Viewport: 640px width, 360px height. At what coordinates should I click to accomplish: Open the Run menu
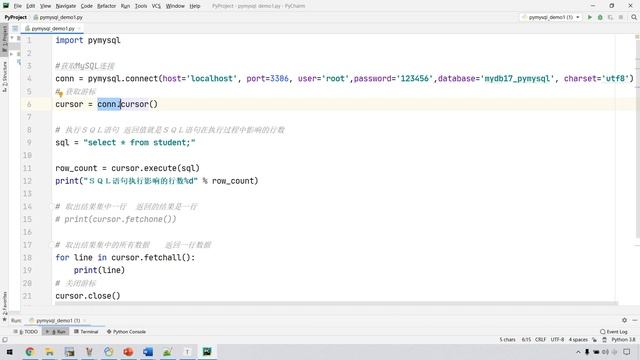(x=125, y=6)
